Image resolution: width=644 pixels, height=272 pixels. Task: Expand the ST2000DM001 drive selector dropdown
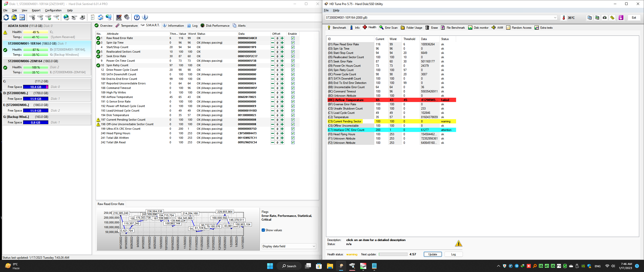(555, 18)
